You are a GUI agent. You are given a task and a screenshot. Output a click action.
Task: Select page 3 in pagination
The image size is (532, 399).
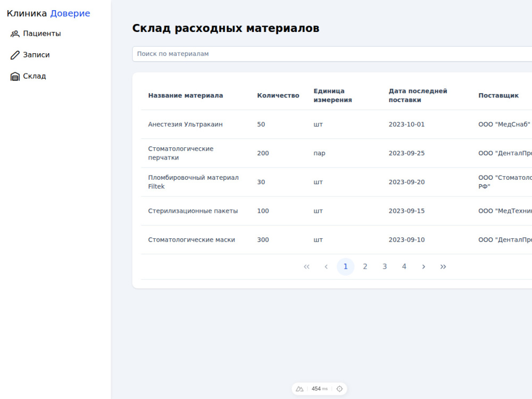pyautogui.click(x=385, y=267)
